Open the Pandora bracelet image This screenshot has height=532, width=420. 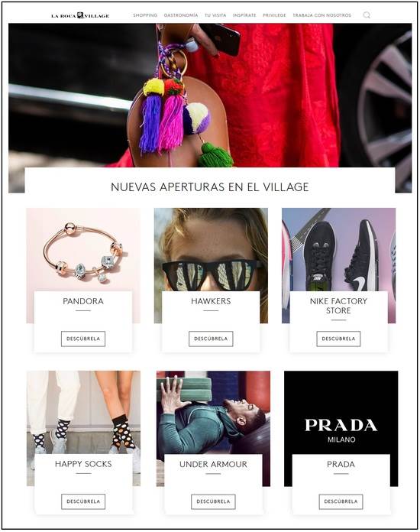pyautogui.click(x=83, y=249)
